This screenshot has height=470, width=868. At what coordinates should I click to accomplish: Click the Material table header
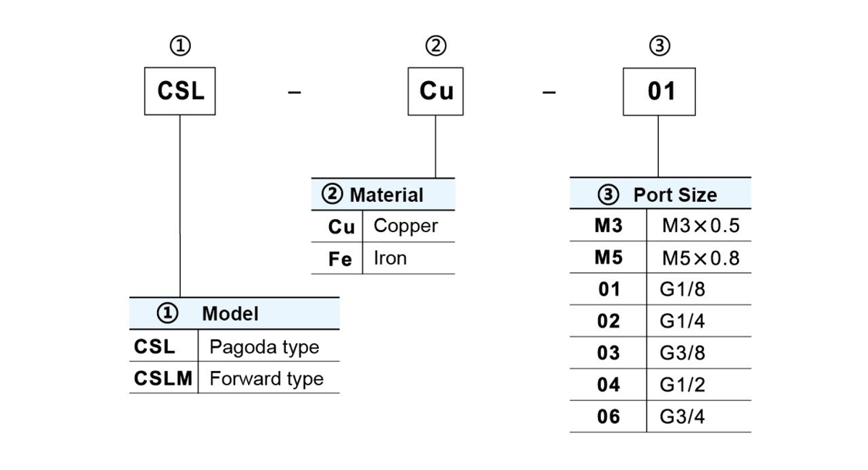383,195
